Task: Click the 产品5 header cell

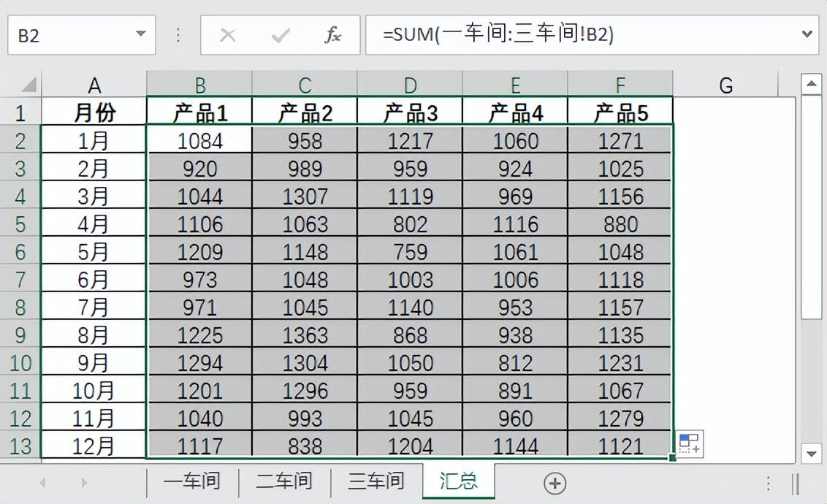Action: (620, 112)
